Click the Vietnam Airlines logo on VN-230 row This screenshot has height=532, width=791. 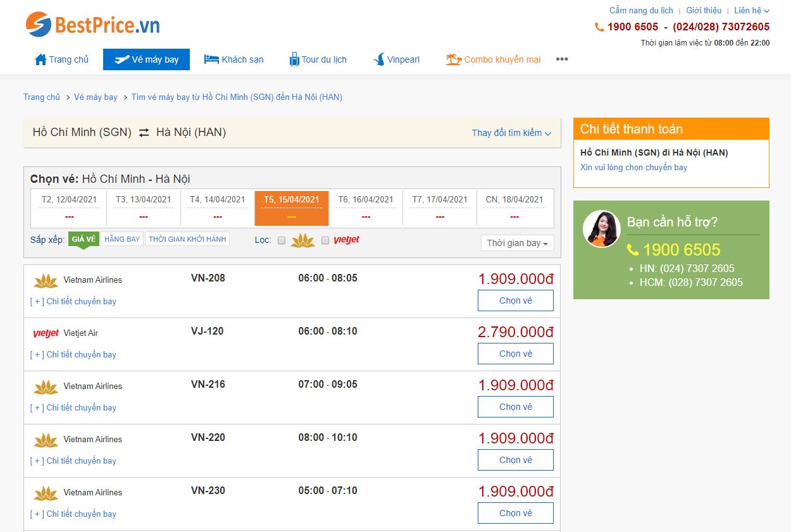[46, 493]
